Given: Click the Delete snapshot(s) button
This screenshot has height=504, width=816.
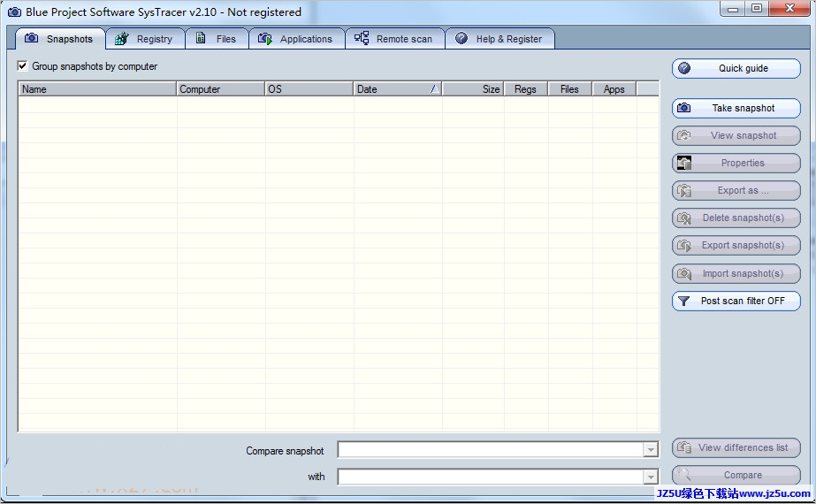Looking at the screenshot, I should tap(736, 218).
